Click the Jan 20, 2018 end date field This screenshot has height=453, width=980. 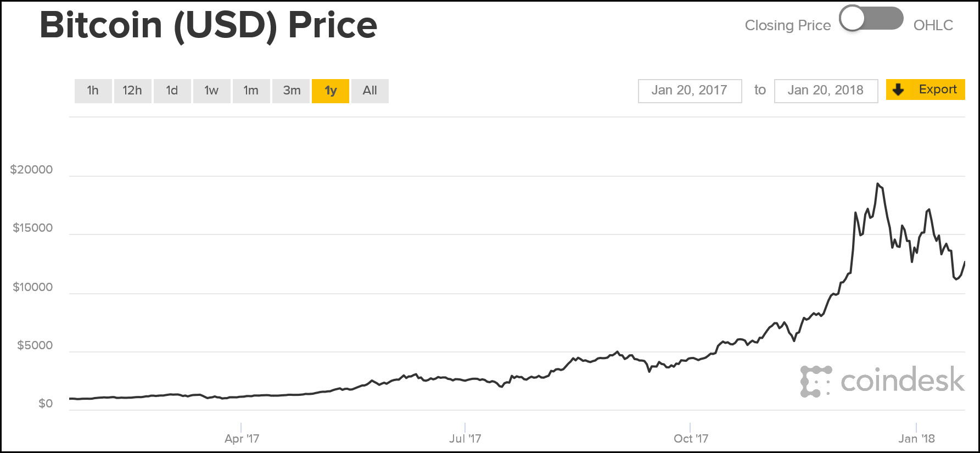[826, 91]
